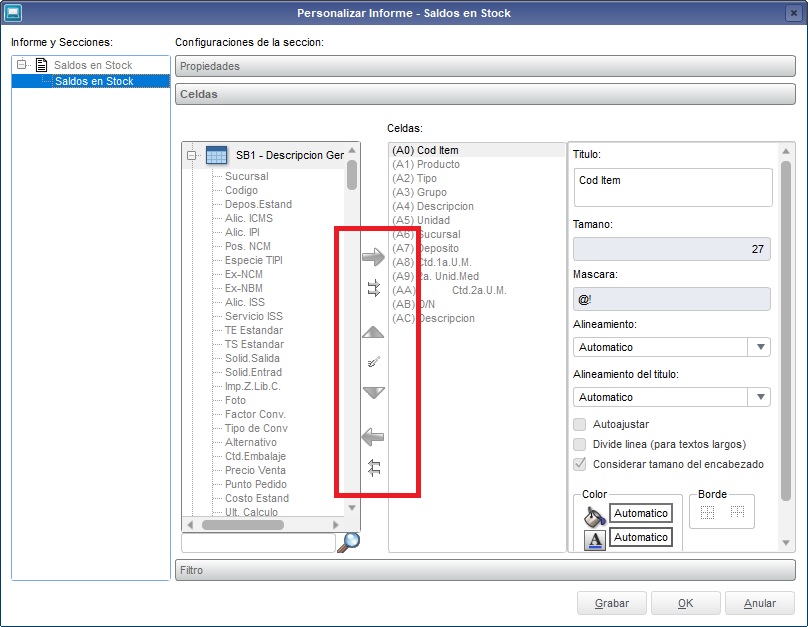Select (A0) Cod Item cell
The height and width of the screenshot is (627, 808).
coord(425,150)
